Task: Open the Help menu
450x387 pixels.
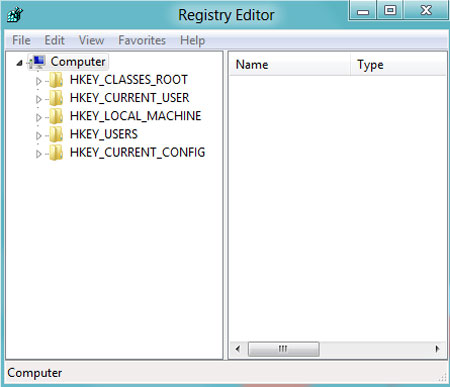Action: pyautogui.click(x=192, y=40)
